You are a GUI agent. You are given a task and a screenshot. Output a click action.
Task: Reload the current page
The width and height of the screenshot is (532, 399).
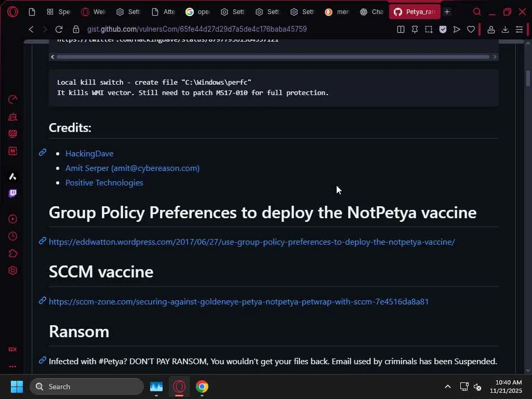(59, 29)
